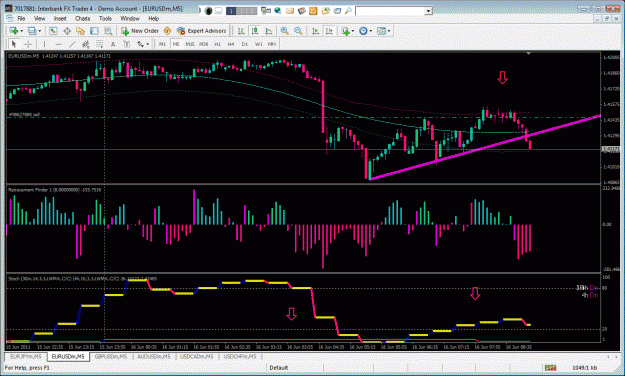Select the M1 timeframe
The image size is (625, 376).
162,44
